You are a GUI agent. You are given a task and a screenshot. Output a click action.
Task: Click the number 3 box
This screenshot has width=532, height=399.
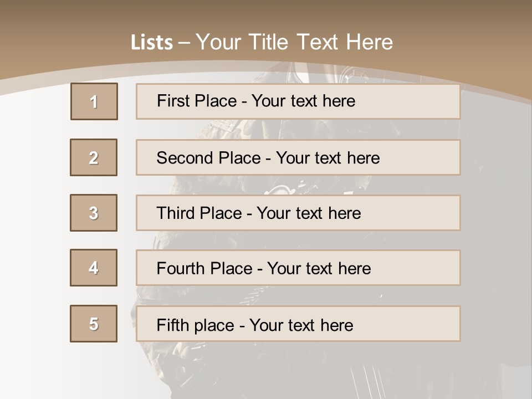[94, 213]
